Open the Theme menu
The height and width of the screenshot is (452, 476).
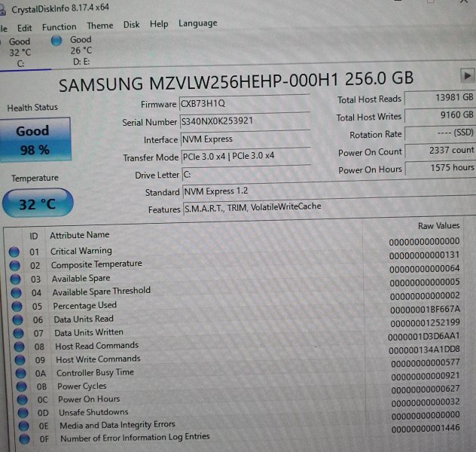[99, 26]
